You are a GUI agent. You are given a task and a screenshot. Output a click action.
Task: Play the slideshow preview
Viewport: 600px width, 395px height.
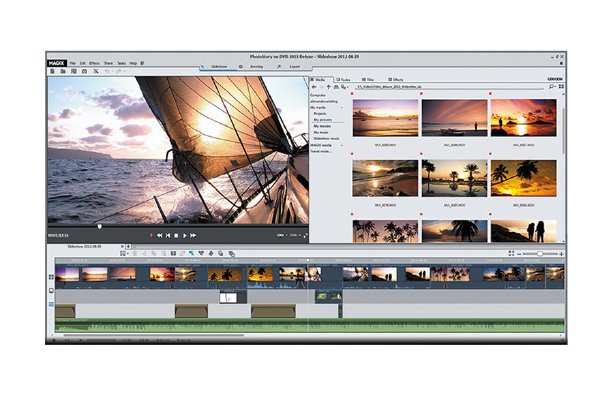pos(184,235)
